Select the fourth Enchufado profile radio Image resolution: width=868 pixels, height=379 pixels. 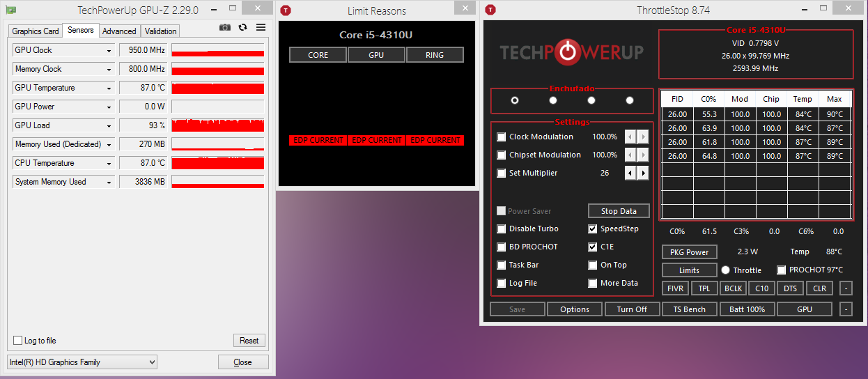(630, 100)
